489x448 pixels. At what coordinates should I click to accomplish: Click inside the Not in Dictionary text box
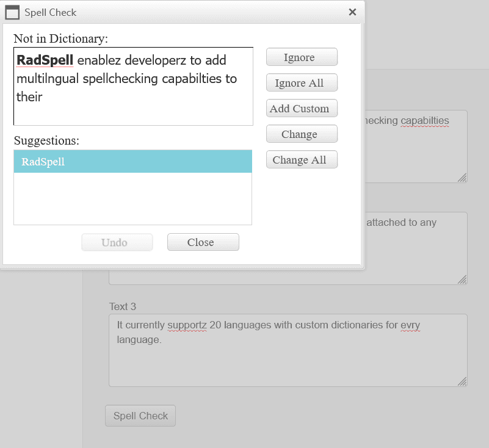133,86
